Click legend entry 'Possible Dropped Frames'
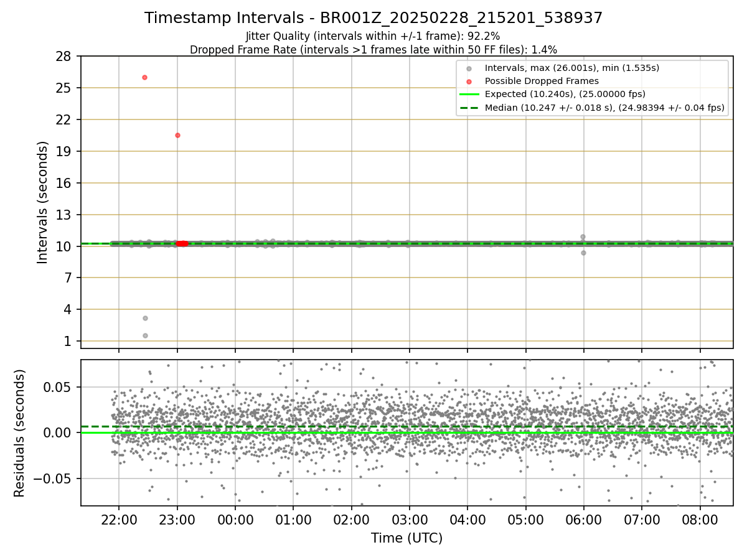The image size is (747, 560). point(542,81)
